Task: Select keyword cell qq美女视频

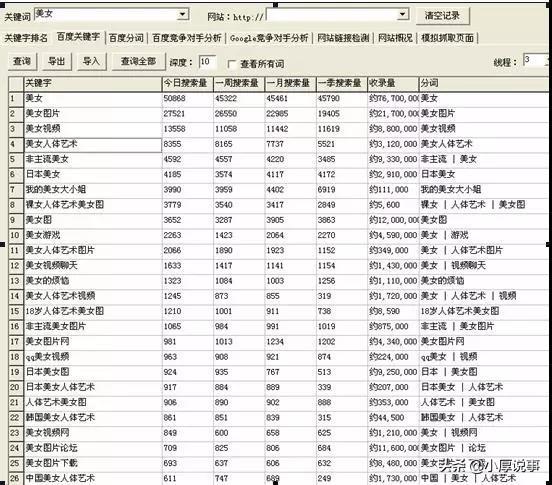Action: coord(93,357)
